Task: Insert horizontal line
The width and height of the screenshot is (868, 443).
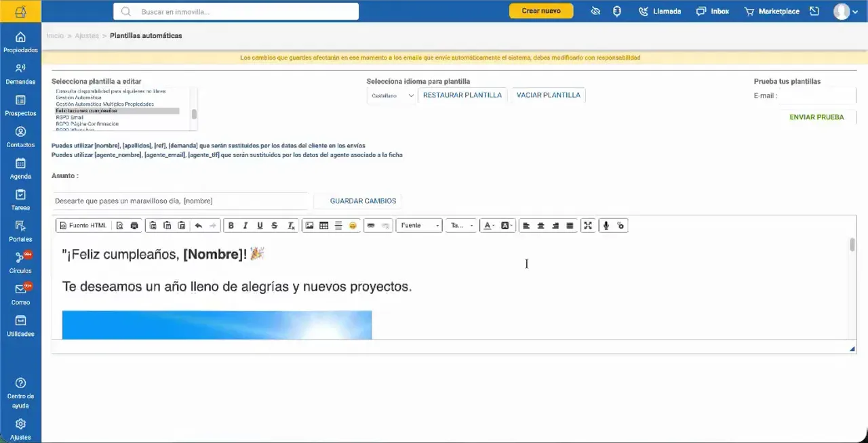Action: (338, 226)
